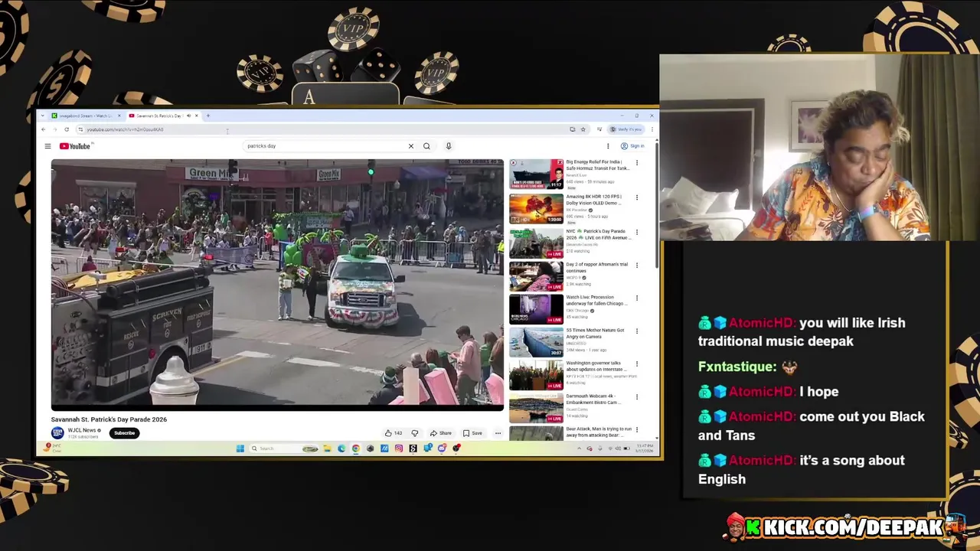Like the video with 143 likes
Screen dimensions: 980x551
393,433
